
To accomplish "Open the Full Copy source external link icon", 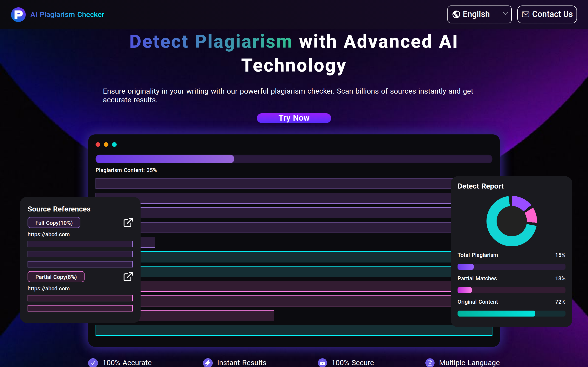I will pos(128,222).
